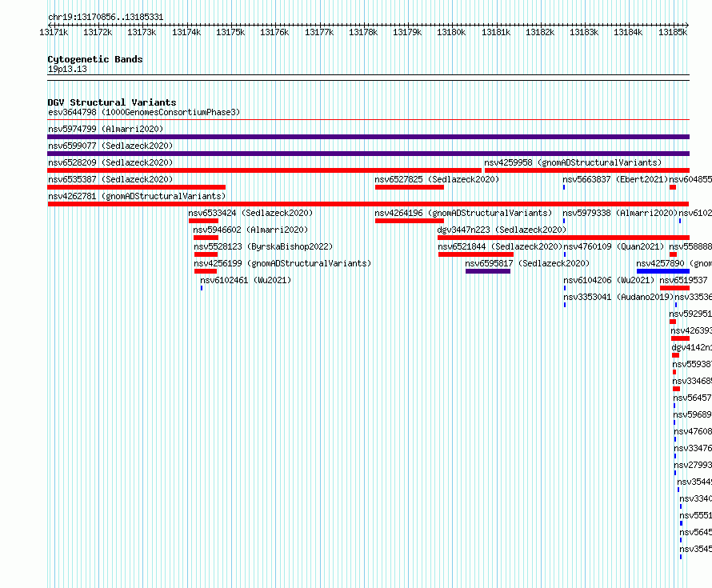
Task: Open variant nsv6595817 (Sedlazeck2020) label
Action: click(x=527, y=263)
